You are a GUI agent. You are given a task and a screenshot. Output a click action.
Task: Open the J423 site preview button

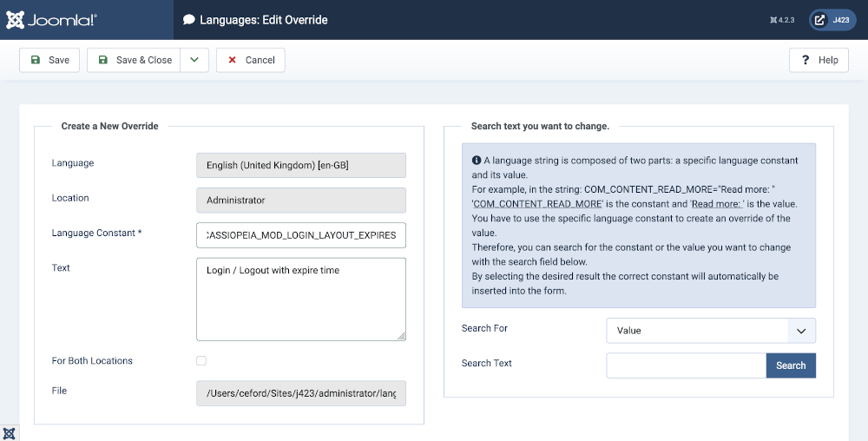point(832,20)
